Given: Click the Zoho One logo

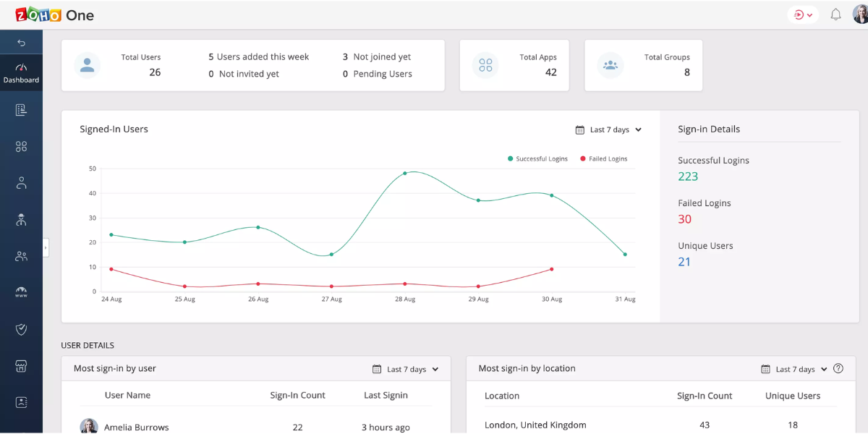Looking at the screenshot, I should [x=54, y=14].
